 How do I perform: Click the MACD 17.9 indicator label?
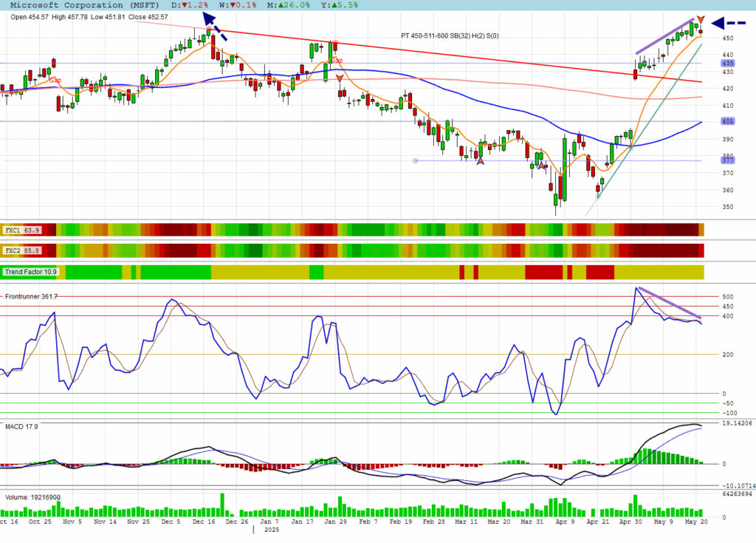click(x=21, y=427)
